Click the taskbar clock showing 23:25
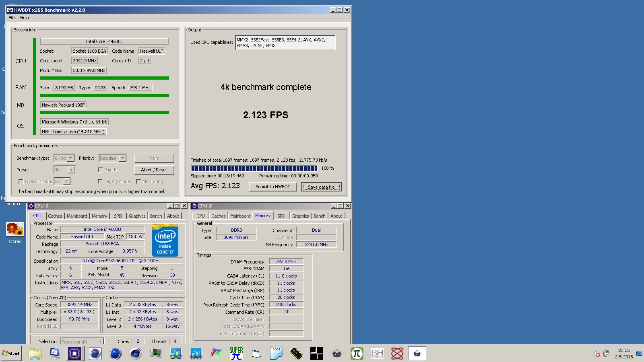644x362 pixels. (x=624, y=354)
